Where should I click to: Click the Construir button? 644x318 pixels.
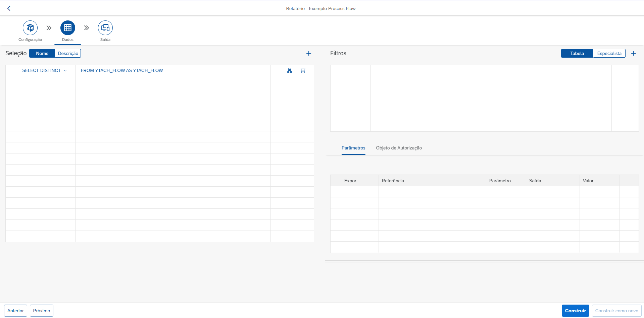[x=576, y=311]
